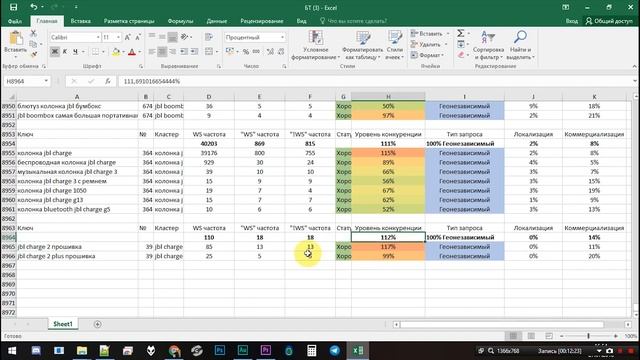This screenshot has width=640, height=360.
Task: Apply yellow fill color bucket
Action: pos(116,52)
